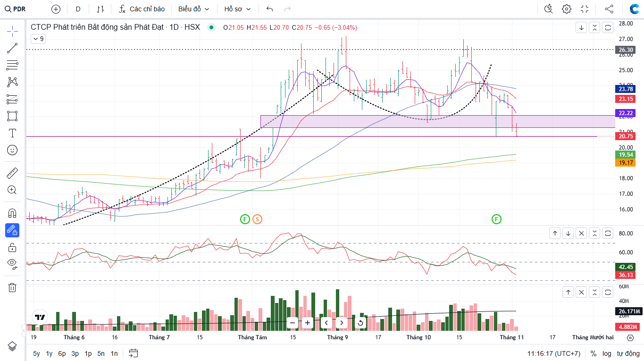
Task: Select the trend line drawing tool
Action: click(12, 48)
